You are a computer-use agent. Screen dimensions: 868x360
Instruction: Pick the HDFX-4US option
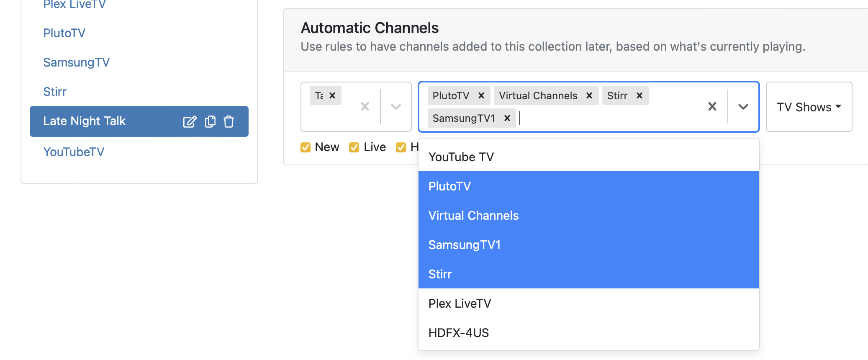pos(458,333)
